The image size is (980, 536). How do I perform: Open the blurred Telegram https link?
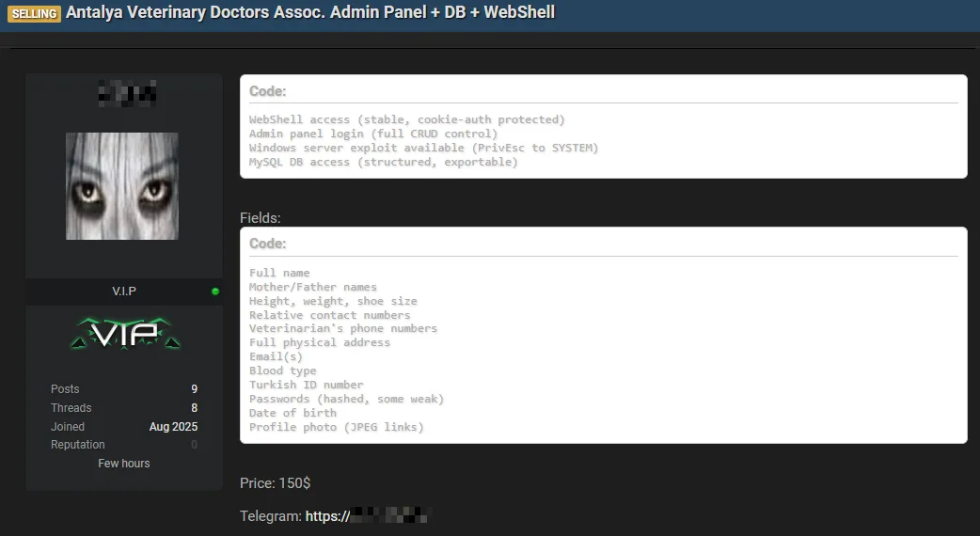366,516
